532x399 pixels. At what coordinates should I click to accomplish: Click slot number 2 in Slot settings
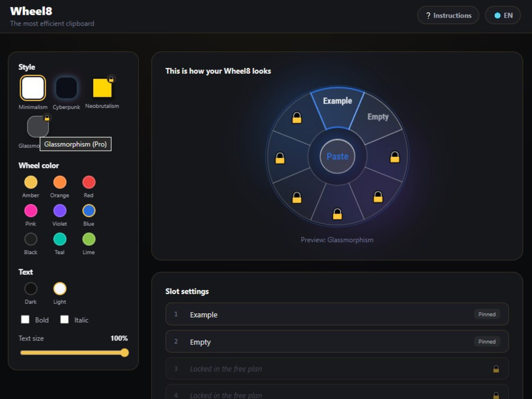point(176,341)
